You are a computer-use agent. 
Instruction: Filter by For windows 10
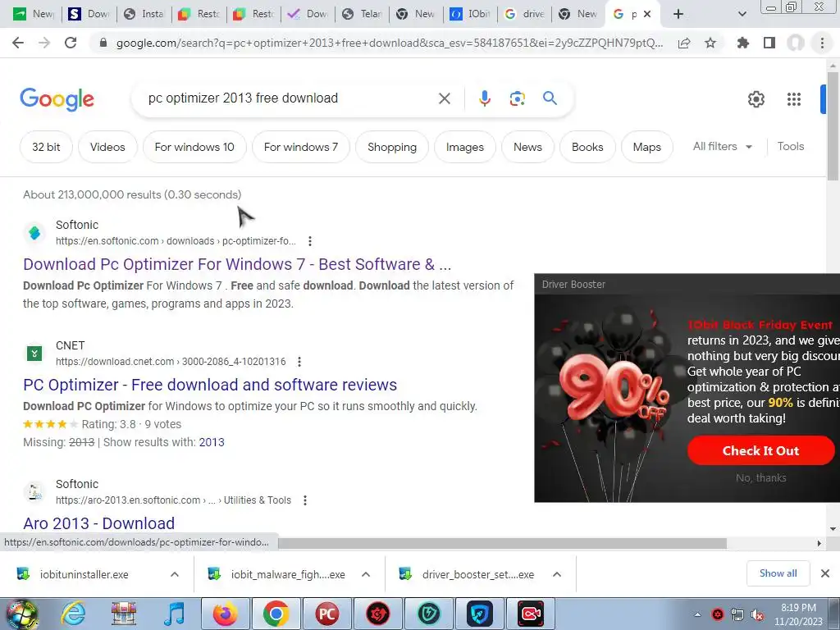194,147
